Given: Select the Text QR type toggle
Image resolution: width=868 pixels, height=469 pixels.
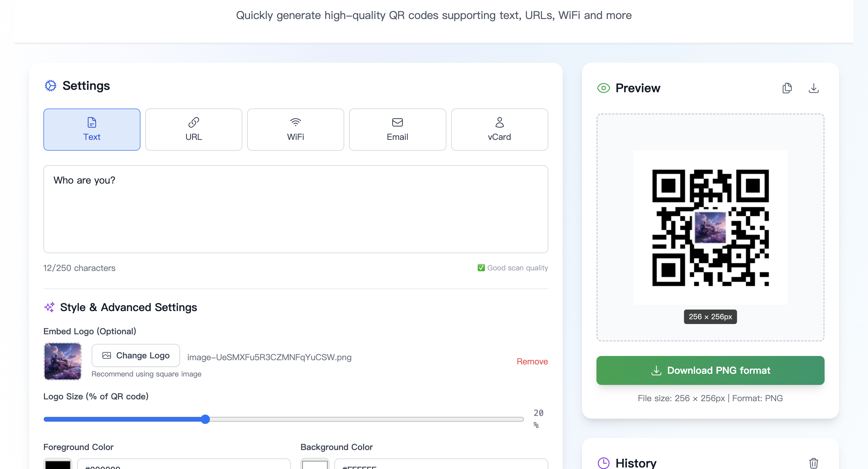Looking at the screenshot, I should tap(92, 129).
